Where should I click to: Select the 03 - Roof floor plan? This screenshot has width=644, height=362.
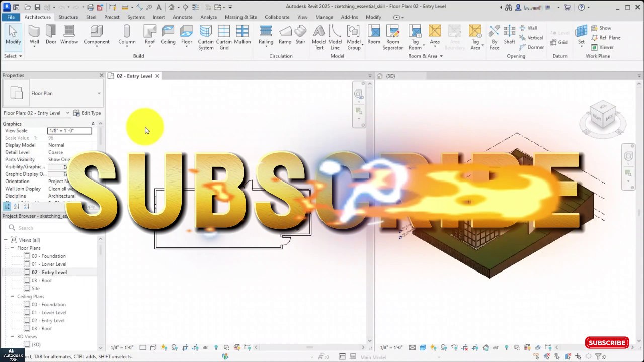tap(41, 280)
